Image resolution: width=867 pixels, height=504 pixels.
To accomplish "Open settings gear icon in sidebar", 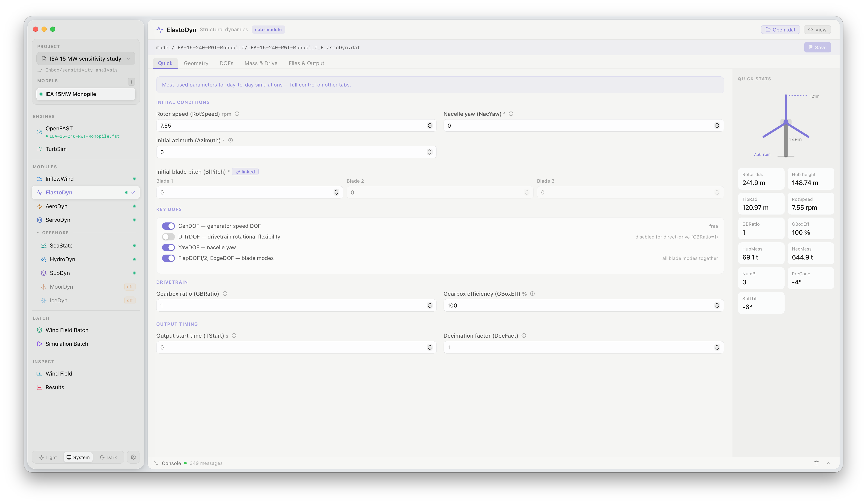I will pos(134,457).
